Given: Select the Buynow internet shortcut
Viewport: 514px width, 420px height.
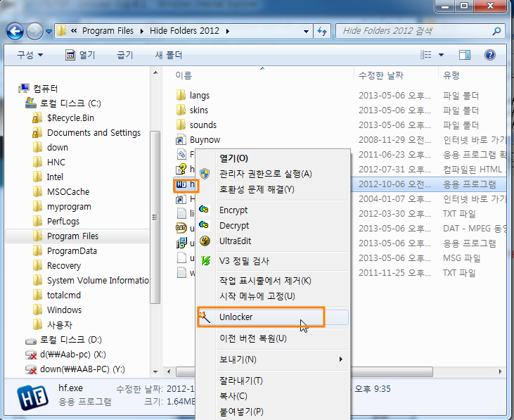Looking at the screenshot, I should pyautogui.click(x=198, y=140).
